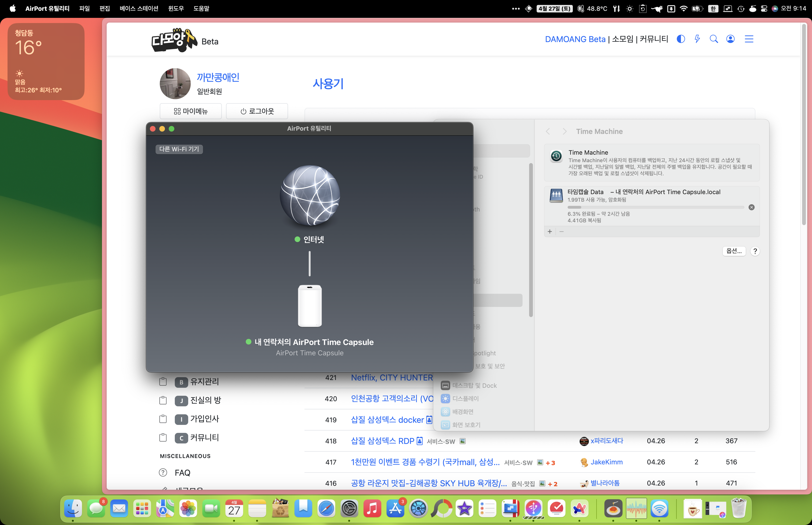Click the browser page vertical scrollbar
The image size is (812, 525).
click(804, 124)
